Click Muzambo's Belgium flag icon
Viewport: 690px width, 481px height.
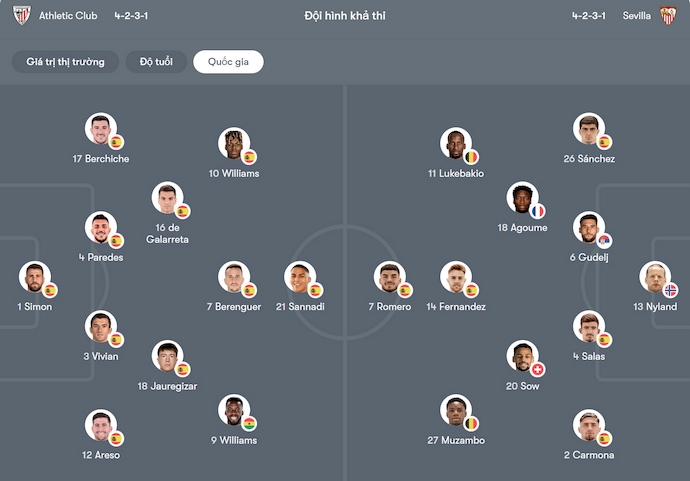[x=471, y=423]
